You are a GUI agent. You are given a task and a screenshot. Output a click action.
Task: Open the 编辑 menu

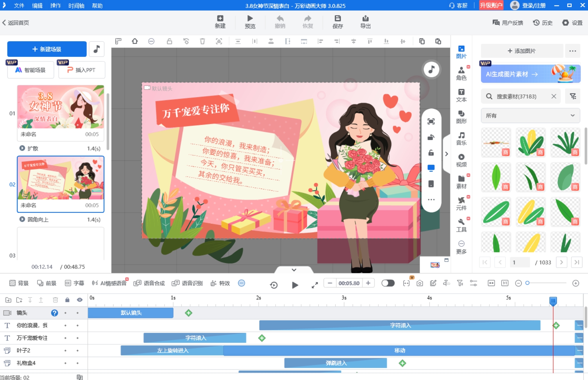[37, 6]
